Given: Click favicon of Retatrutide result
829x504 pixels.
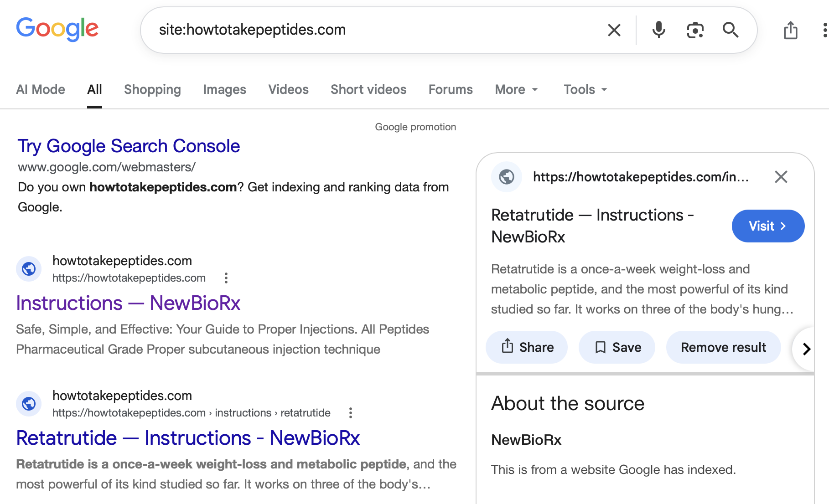Looking at the screenshot, I should (x=29, y=404).
